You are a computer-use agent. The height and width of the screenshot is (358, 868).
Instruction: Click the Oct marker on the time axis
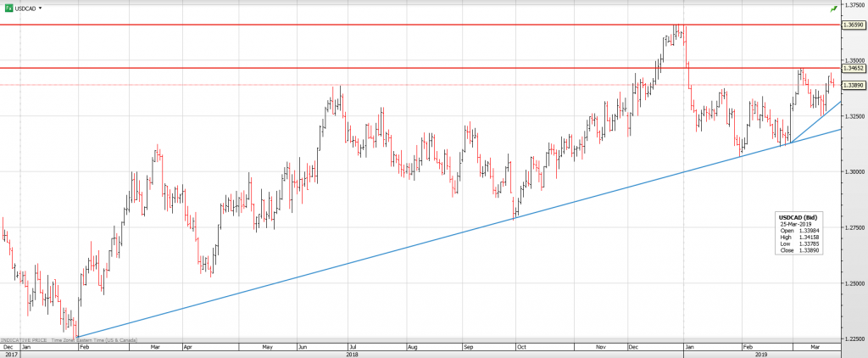(522, 347)
